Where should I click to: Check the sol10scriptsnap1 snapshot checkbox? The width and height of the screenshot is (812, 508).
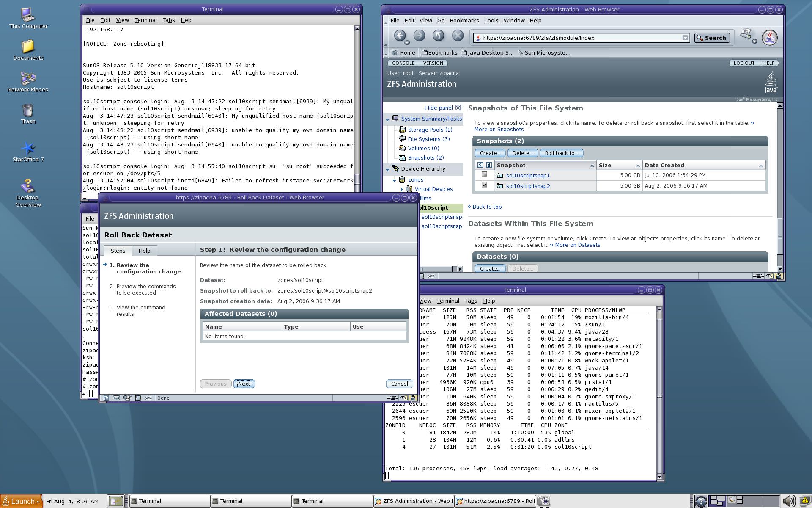(x=484, y=174)
